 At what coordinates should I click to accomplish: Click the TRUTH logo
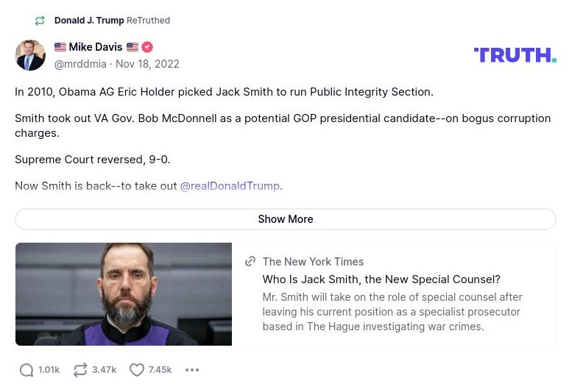pyautogui.click(x=515, y=55)
